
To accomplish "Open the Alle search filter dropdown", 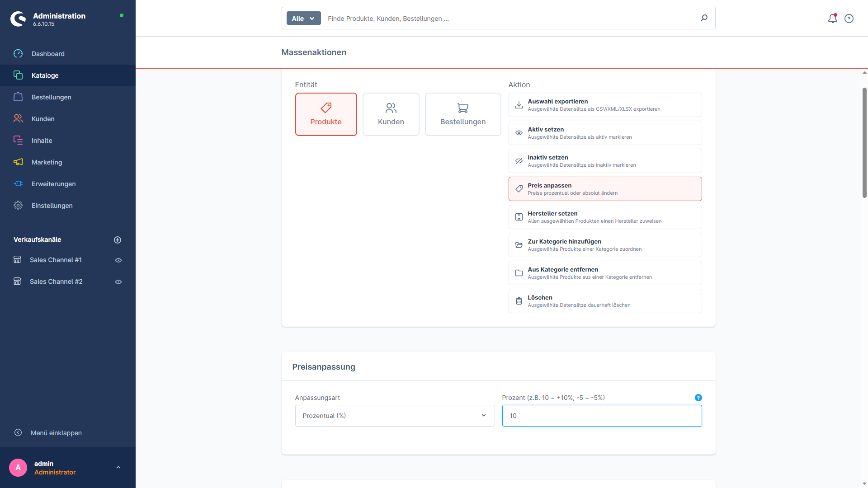I will tap(303, 18).
